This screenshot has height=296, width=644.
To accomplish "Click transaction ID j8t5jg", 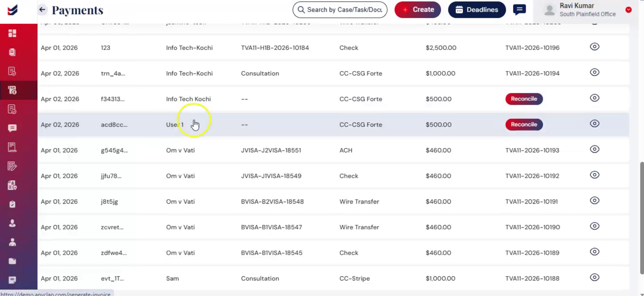I will click(x=109, y=202).
